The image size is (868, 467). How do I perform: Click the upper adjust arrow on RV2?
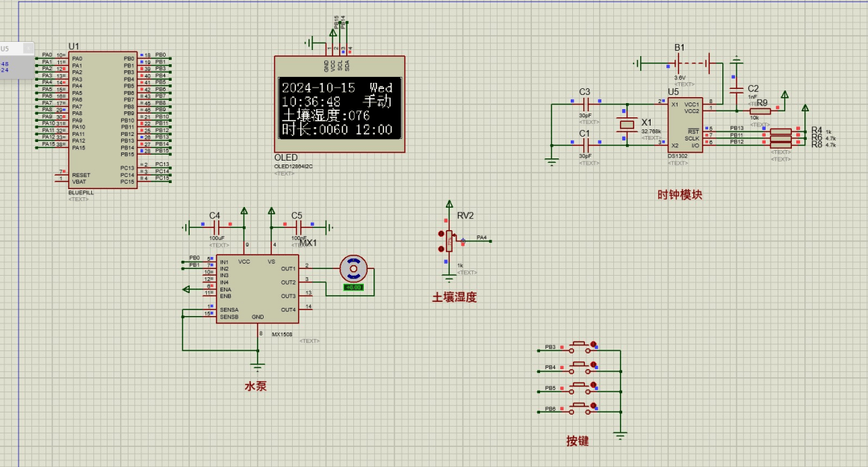pos(441,233)
